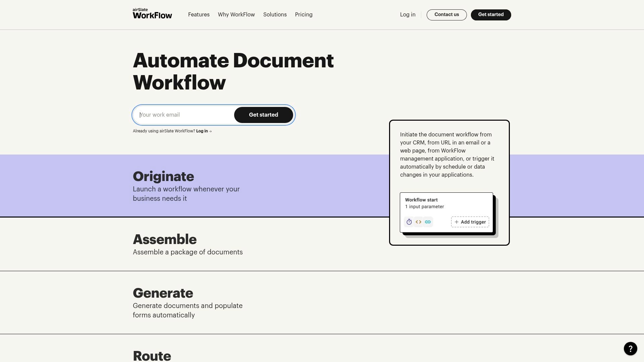Click Get started in the header
Image resolution: width=644 pixels, height=362 pixels.
[491, 15]
